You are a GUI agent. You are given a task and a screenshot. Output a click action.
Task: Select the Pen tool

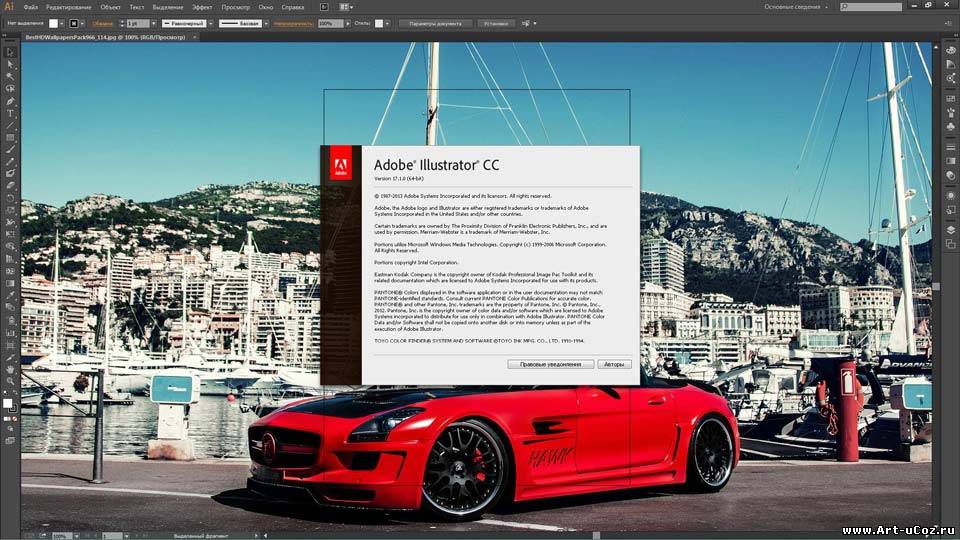point(10,102)
